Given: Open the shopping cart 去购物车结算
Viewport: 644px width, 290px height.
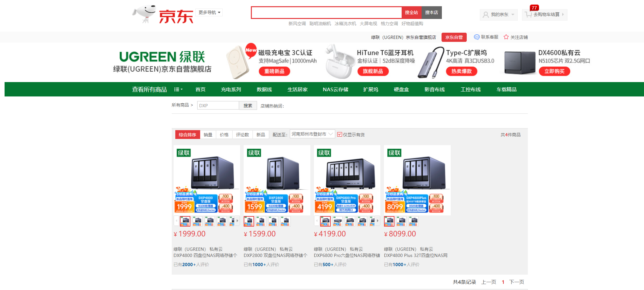Looking at the screenshot, I should click(544, 15).
